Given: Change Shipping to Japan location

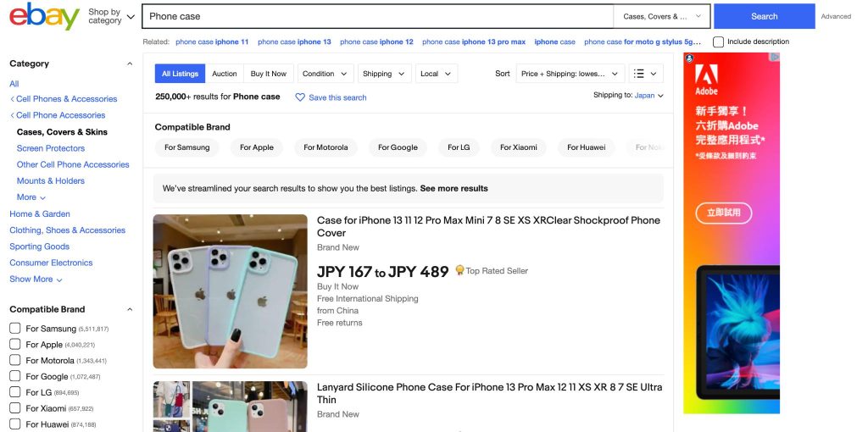Looking at the screenshot, I should (648, 96).
